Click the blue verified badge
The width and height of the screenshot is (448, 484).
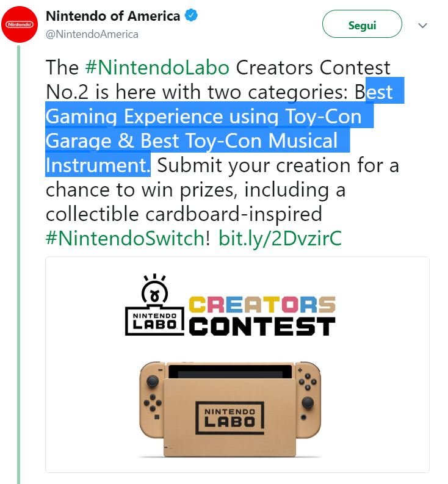[192, 16]
